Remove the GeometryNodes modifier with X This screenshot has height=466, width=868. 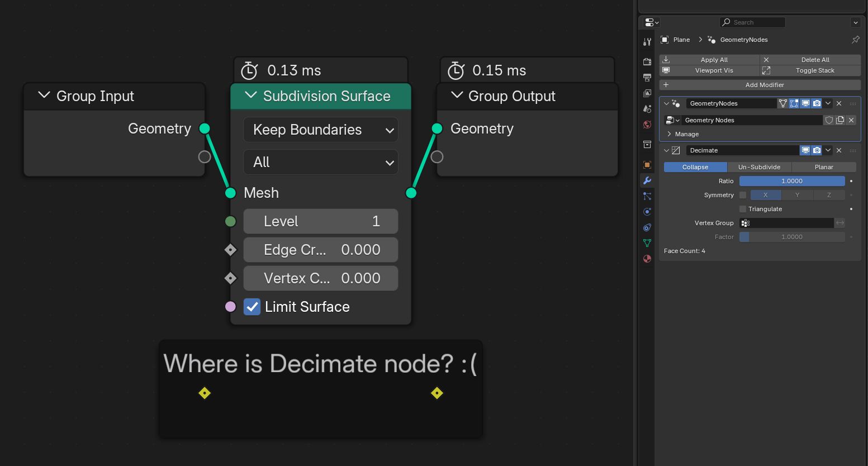click(839, 103)
